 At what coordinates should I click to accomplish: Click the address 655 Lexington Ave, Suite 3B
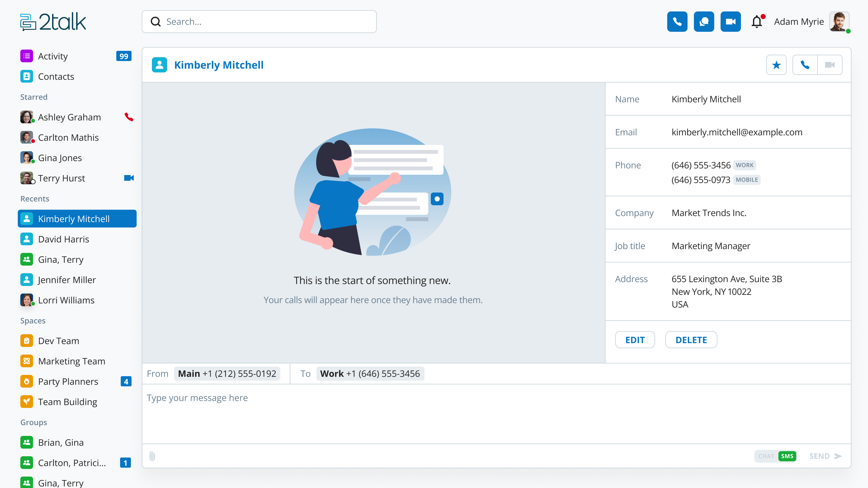727,279
